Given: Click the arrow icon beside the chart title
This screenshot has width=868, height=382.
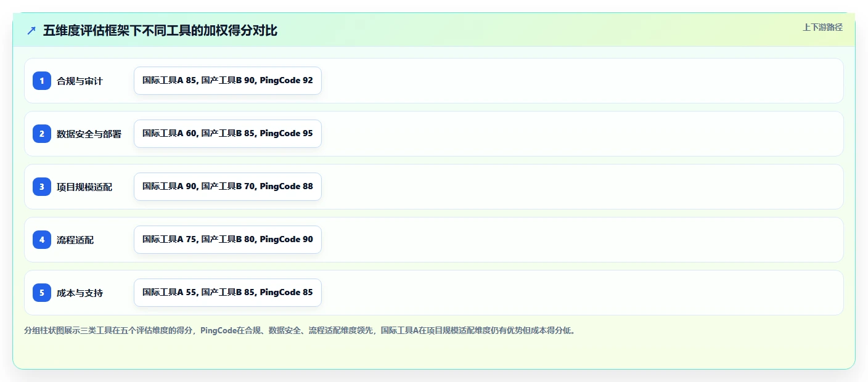Looking at the screenshot, I should [x=31, y=31].
